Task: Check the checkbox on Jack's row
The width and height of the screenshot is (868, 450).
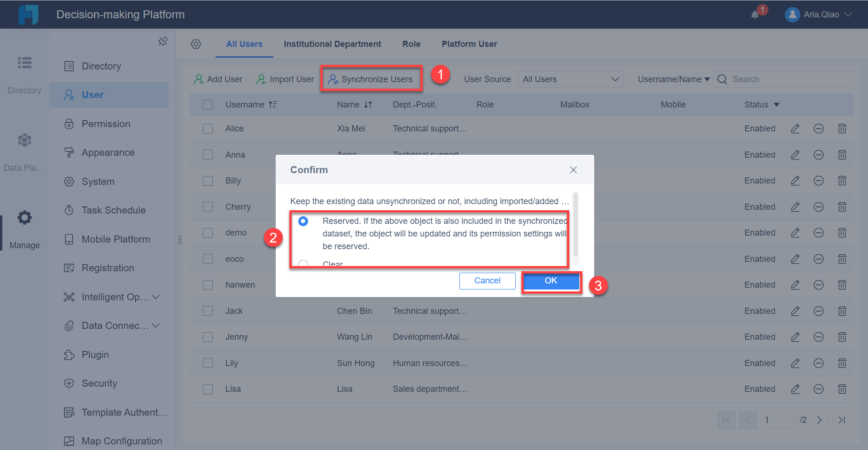Action: [x=208, y=311]
